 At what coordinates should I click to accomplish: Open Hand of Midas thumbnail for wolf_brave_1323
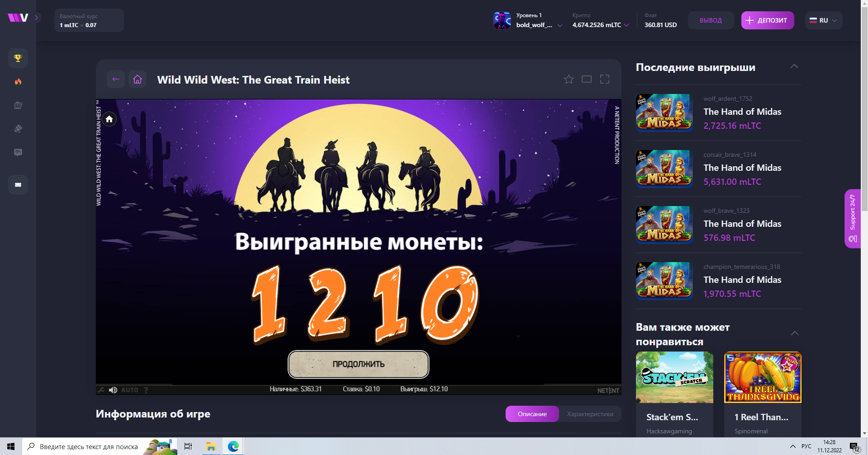pyautogui.click(x=664, y=225)
